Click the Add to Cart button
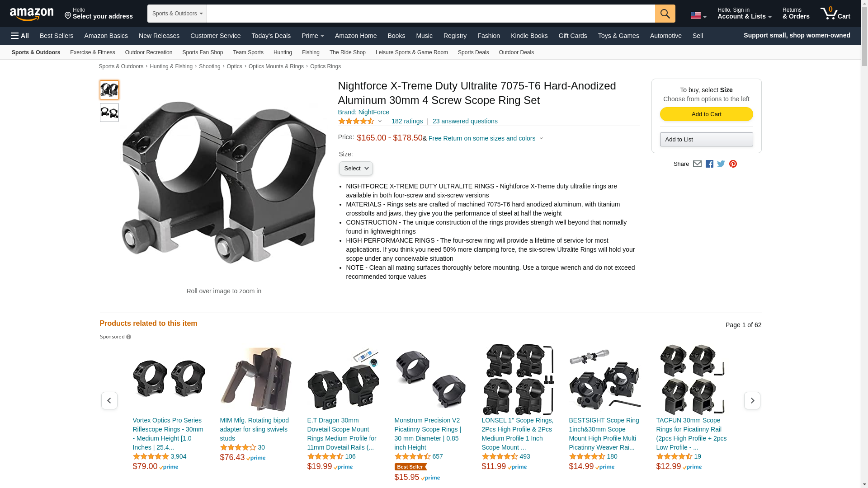Screen dimensions: 868x488 pyautogui.click(x=706, y=114)
